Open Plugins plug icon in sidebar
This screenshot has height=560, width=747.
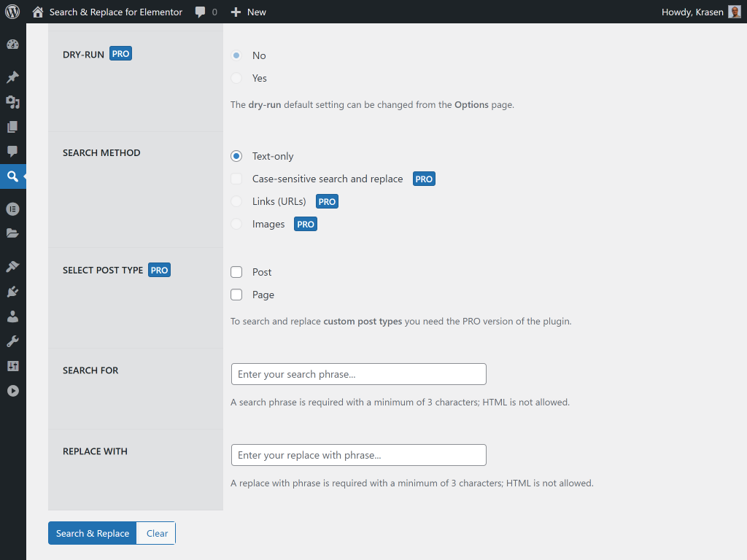13,292
